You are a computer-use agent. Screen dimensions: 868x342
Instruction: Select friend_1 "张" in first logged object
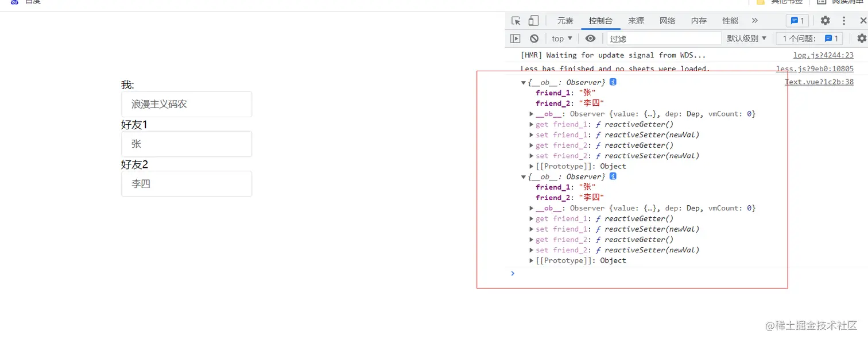click(565, 93)
